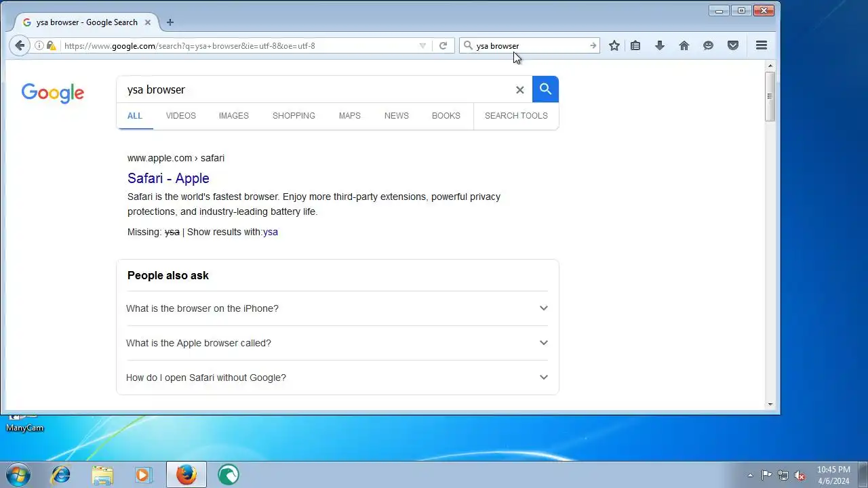
Task: Click the padlock warning icon in address bar
Action: coord(51,45)
